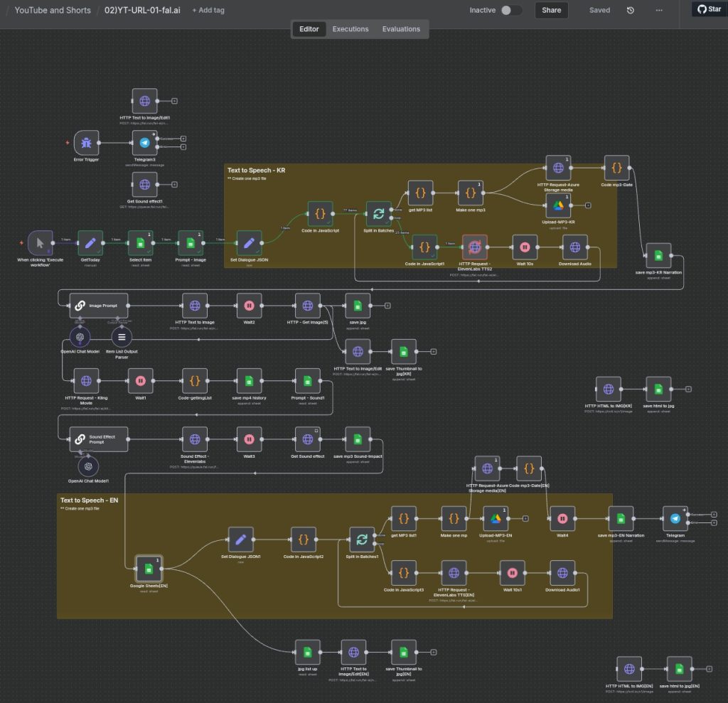728x703 pixels.
Task: Switch to the Executions tab
Action: pyautogui.click(x=350, y=29)
